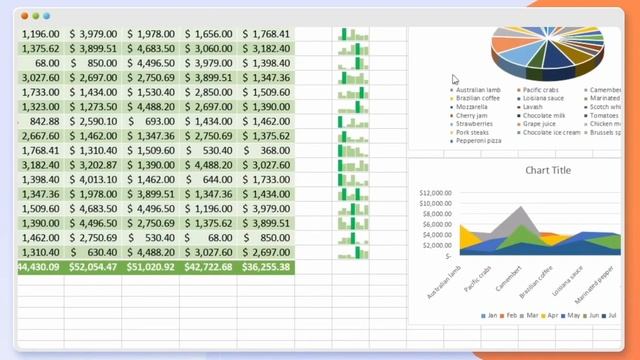The width and height of the screenshot is (640, 360).
Task: Click 'Lavash' legend entry
Action: [530, 107]
